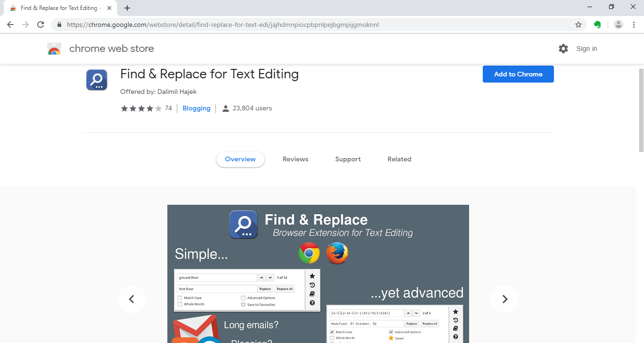Click the up arrow beside 'ground floor'
This screenshot has width=644, height=343.
point(261,277)
